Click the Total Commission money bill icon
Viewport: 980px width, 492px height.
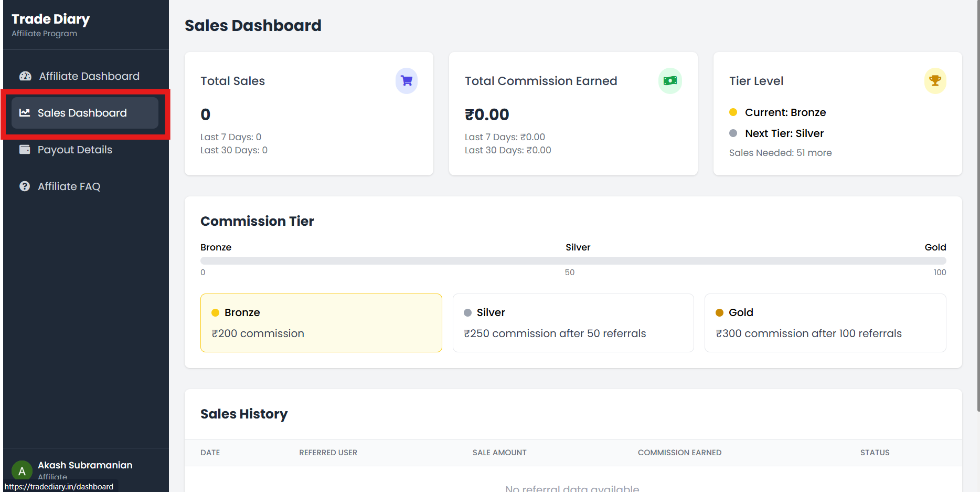tap(670, 81)
